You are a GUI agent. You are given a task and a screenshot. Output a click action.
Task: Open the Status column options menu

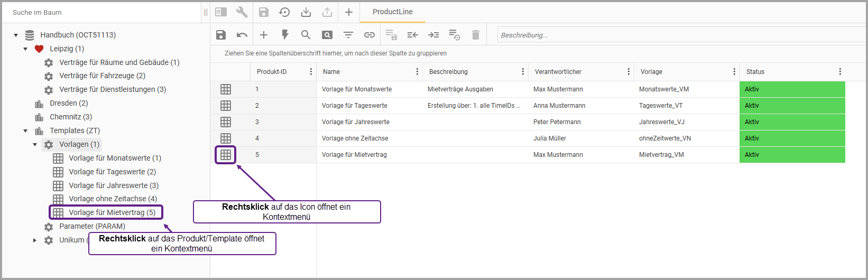click(840, 72)
